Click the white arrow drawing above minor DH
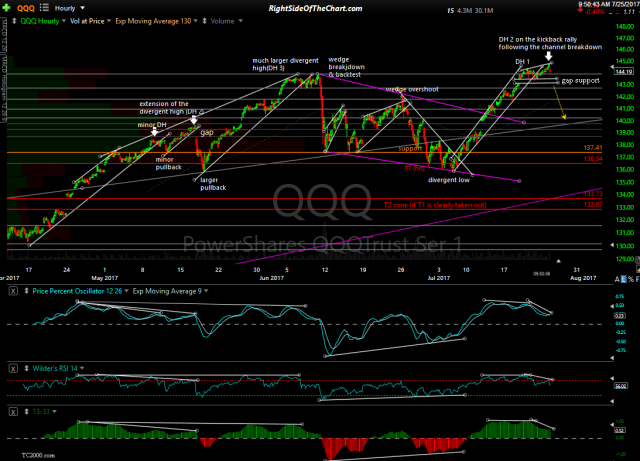This screenshot has width=640, height=461. pyautogui.click(x=154, y=131)
